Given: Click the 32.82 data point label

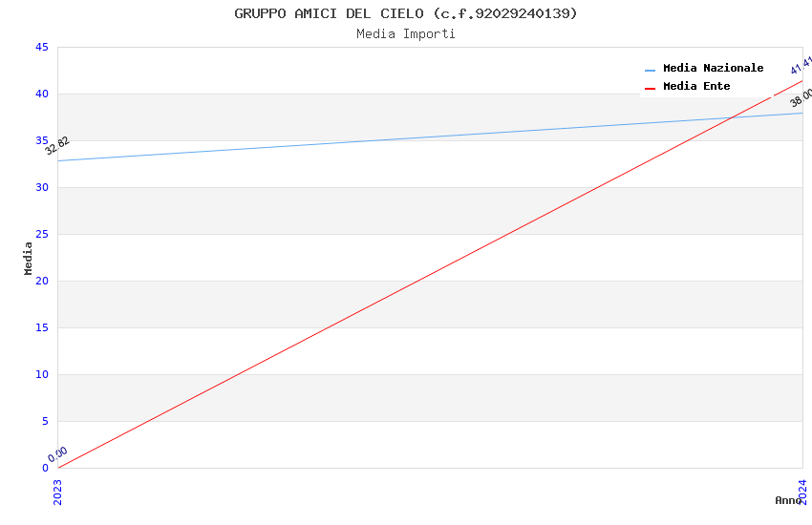Looking at the screenshot, I should pyautogui.click(x=57, y=145).
